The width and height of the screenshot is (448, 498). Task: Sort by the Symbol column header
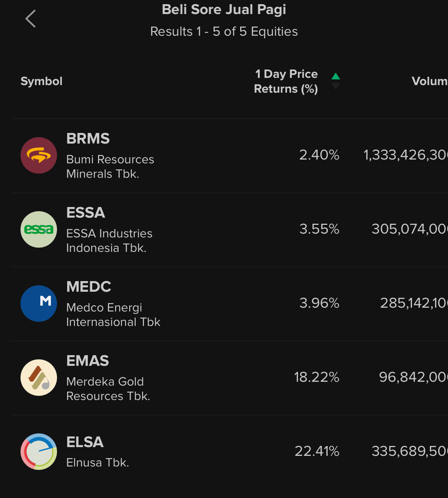tap(41, 81)
